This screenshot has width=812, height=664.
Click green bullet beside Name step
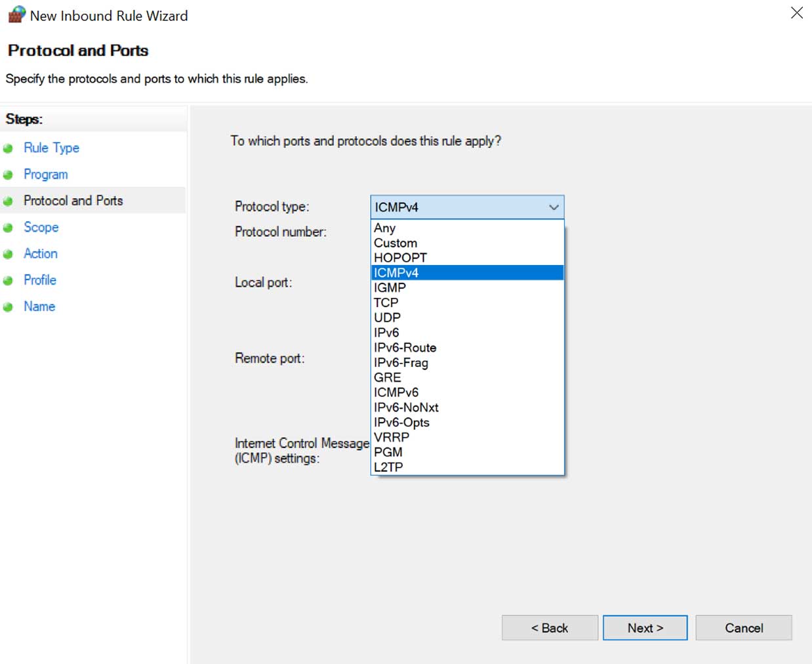click(x=8, y=307)
